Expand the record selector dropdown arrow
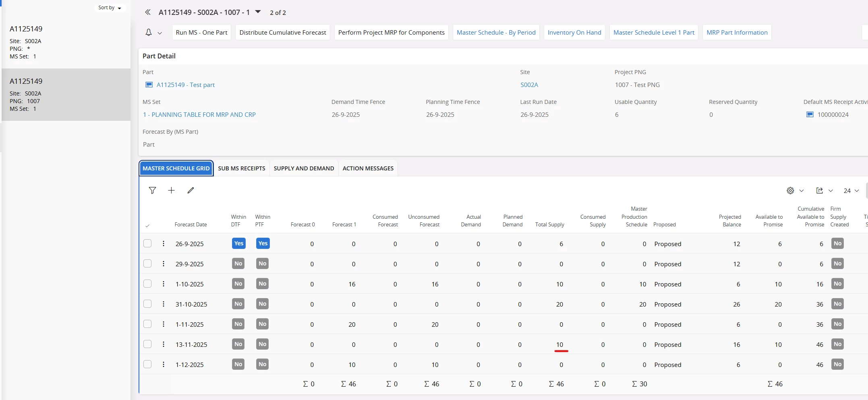Image resolution: width=868 pixels, height=400 pixels. click(258, 12)
